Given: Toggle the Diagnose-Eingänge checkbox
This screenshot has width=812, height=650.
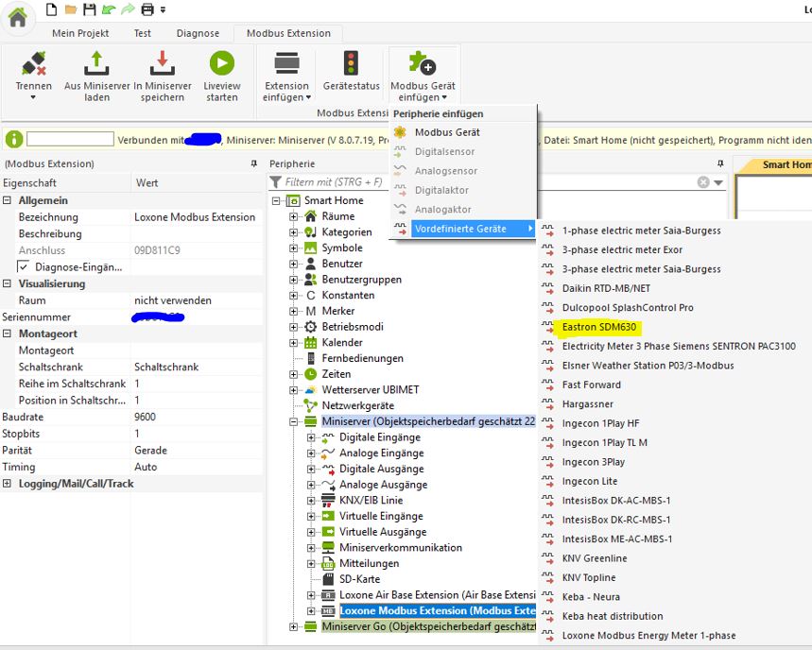Looking at the screenshot, I should coord(25,267).
